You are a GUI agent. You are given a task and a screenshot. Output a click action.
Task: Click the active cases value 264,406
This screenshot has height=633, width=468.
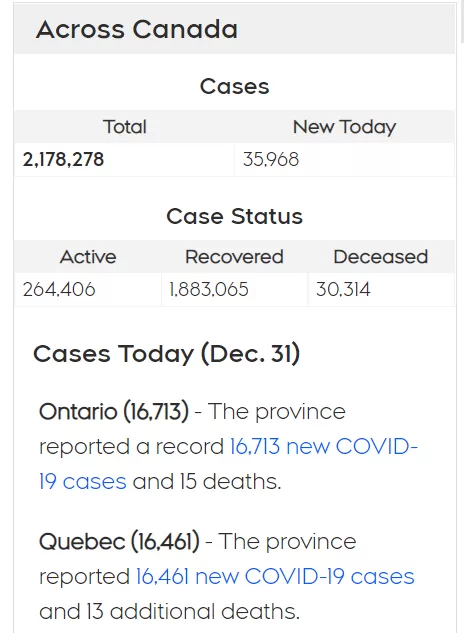(59, 289)
